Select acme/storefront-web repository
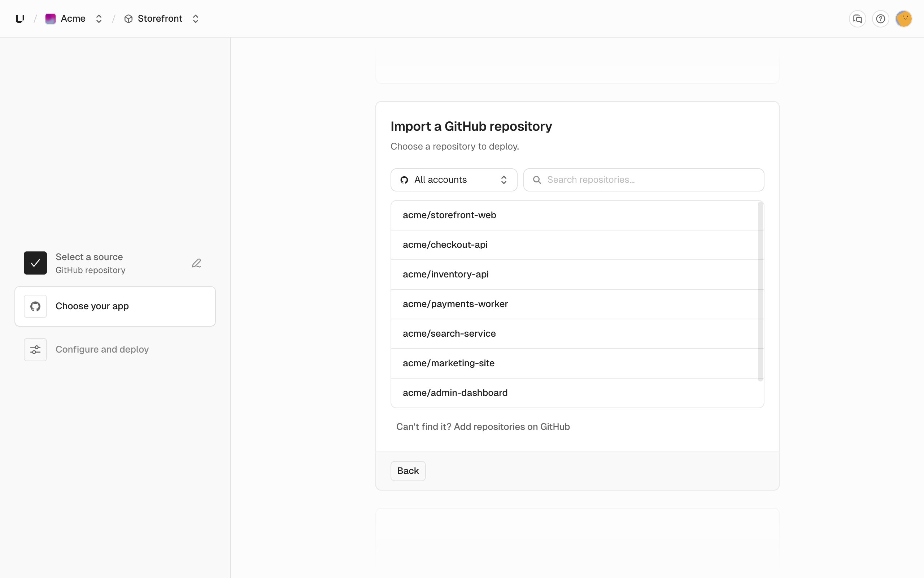This screenshot has height=578, width=924. coord(575,215)
